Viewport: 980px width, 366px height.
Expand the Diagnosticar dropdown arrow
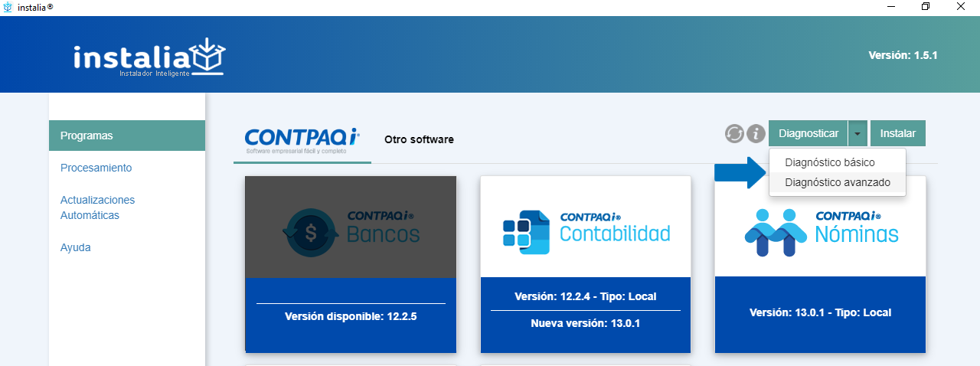point(857,133)
